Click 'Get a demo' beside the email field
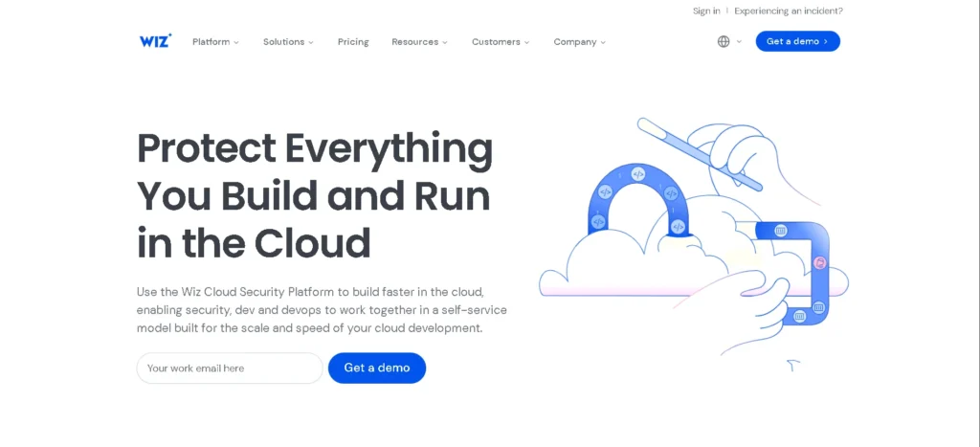The width and height of the screenshot is (980, 447). pos(377,369)
